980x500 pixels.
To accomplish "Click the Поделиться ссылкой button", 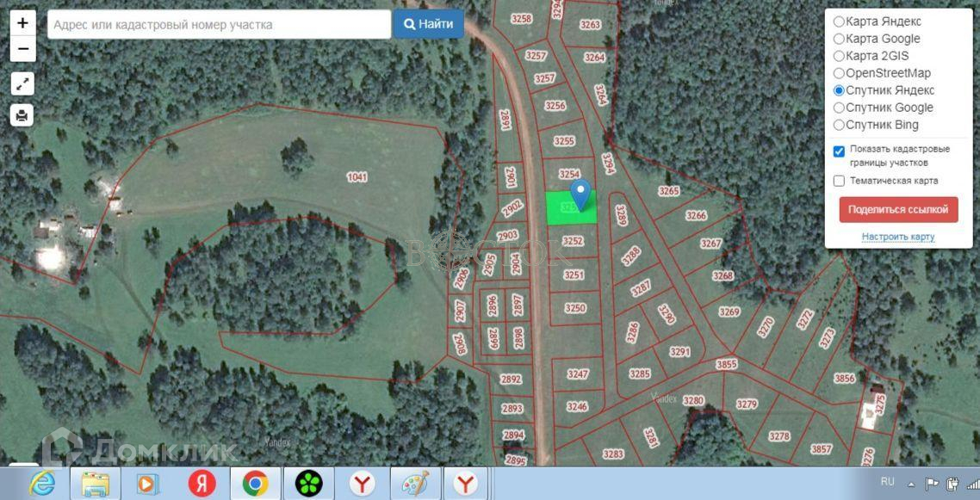I will click(898, 209).
